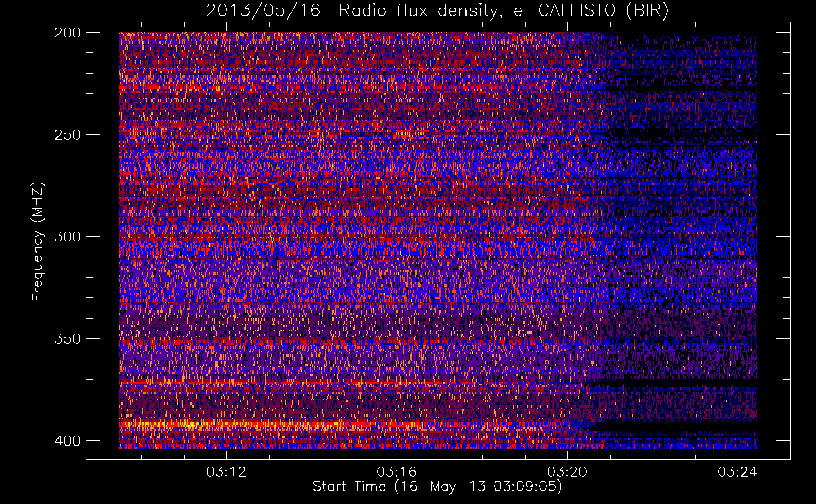Click the 03:12 time tick label

click(226, 472)
